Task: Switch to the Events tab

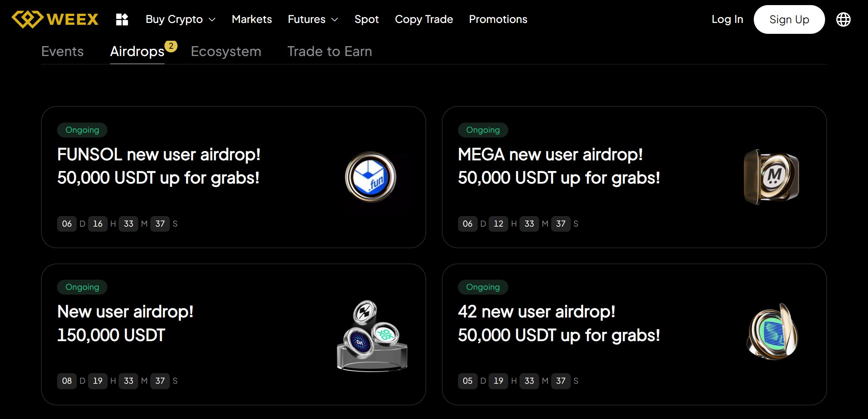Action: click(62, 51)
